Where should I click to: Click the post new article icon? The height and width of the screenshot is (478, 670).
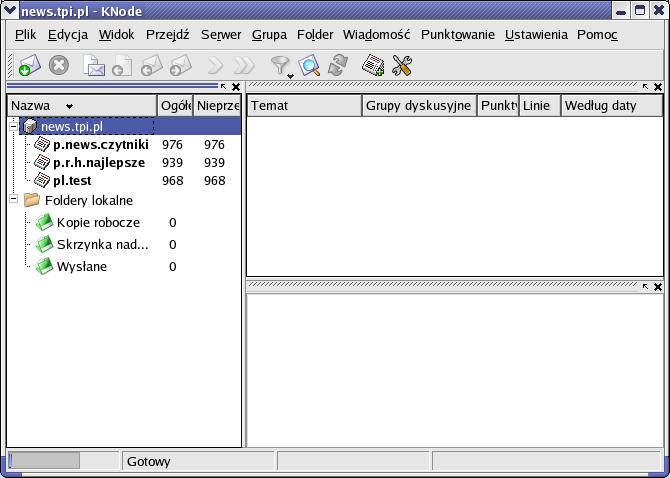94,66
